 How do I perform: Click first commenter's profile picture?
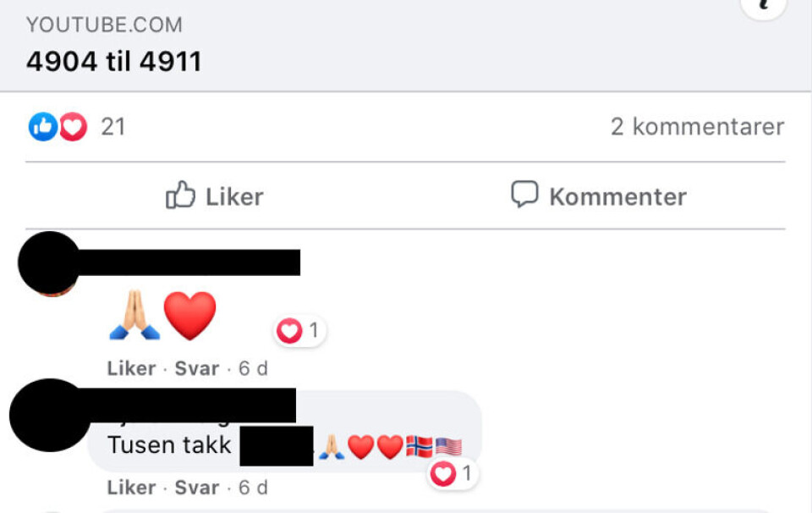pyautogui.click(x=50, y=263)
